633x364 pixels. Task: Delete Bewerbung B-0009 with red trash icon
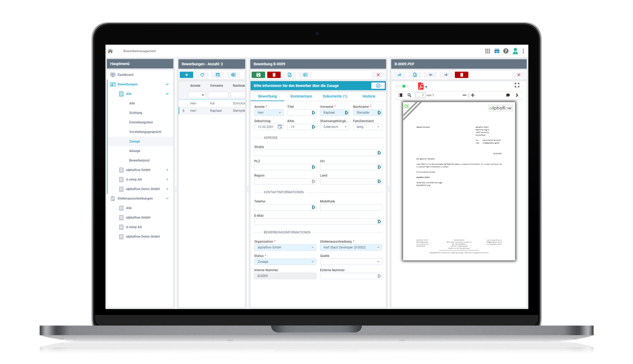tap(274, 75)
